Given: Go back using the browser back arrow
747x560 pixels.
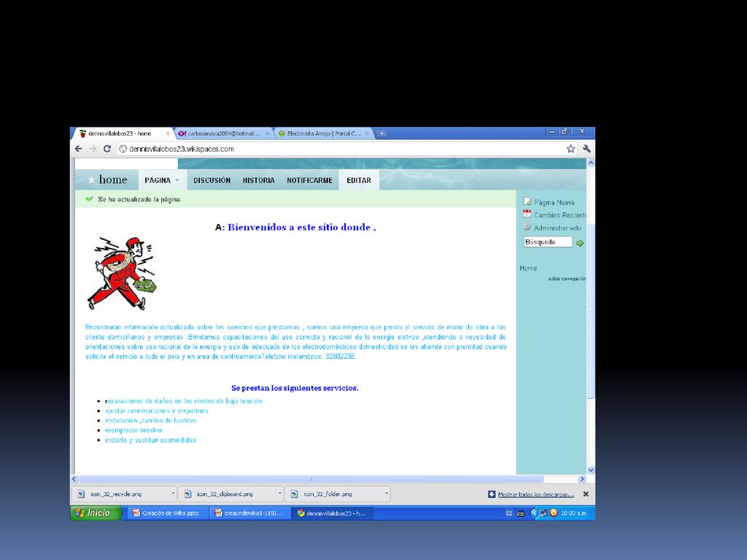Looking at the screenshot, I should [79, 149].
